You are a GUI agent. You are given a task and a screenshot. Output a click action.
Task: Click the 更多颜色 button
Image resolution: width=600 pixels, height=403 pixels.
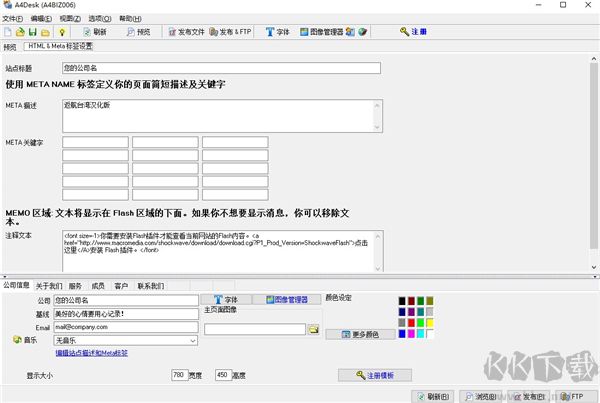(360, 334)
